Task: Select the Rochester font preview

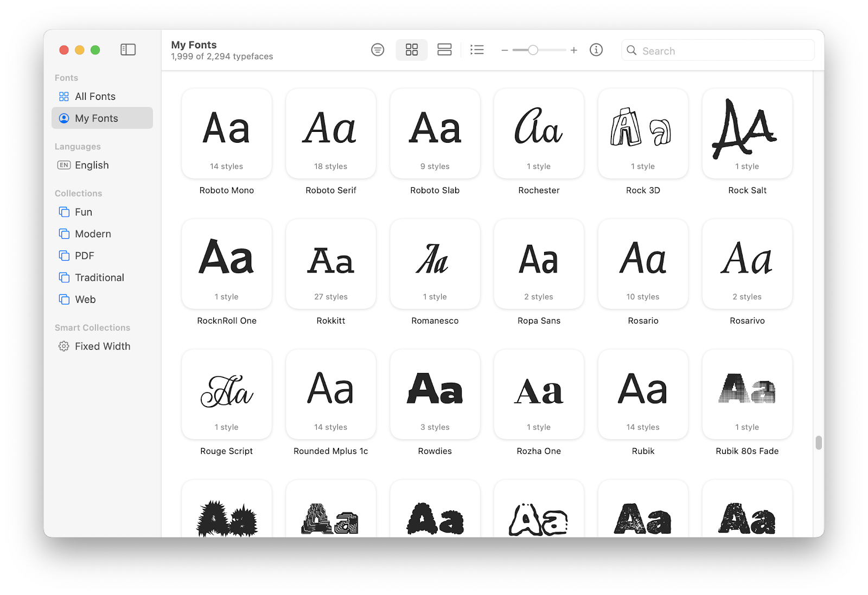Action: [x=539, y=134]
